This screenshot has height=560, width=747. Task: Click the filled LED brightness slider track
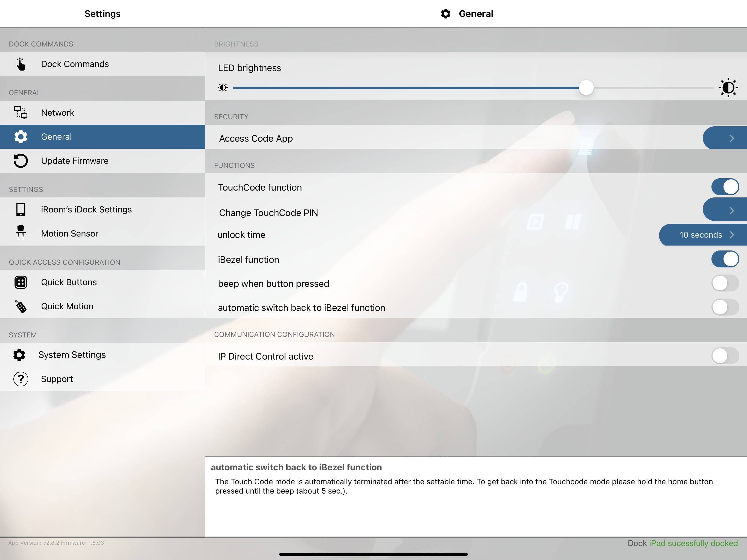coord(405,88)
